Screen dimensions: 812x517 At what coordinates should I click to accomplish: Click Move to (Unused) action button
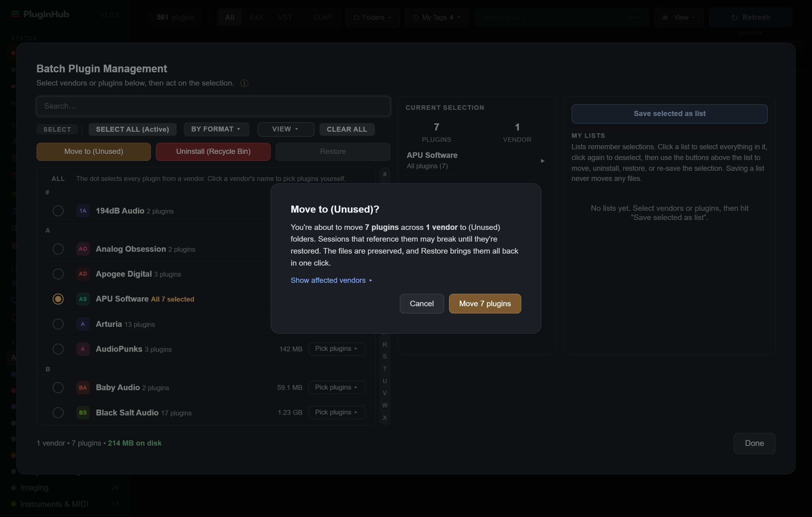tap(94, 151)
